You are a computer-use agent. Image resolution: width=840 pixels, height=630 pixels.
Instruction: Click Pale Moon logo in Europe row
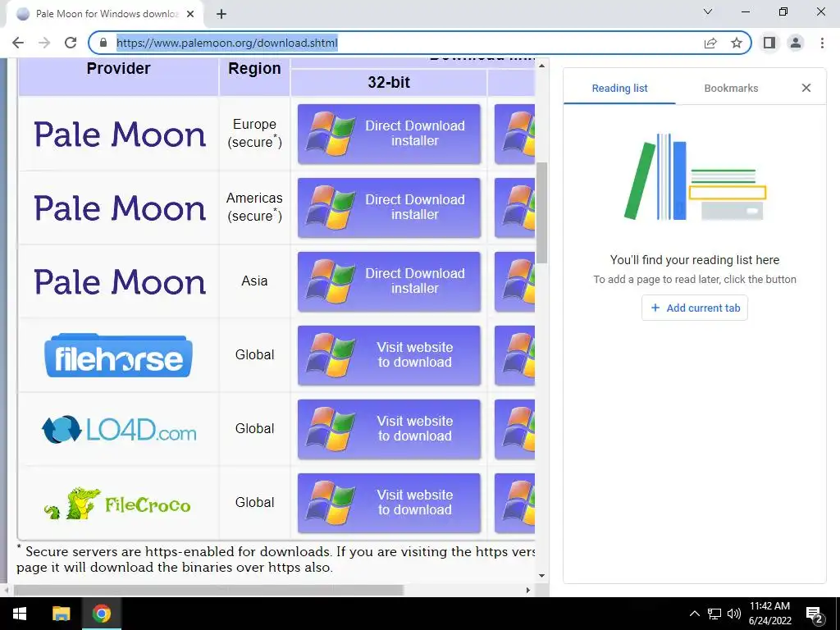point(120,135)
